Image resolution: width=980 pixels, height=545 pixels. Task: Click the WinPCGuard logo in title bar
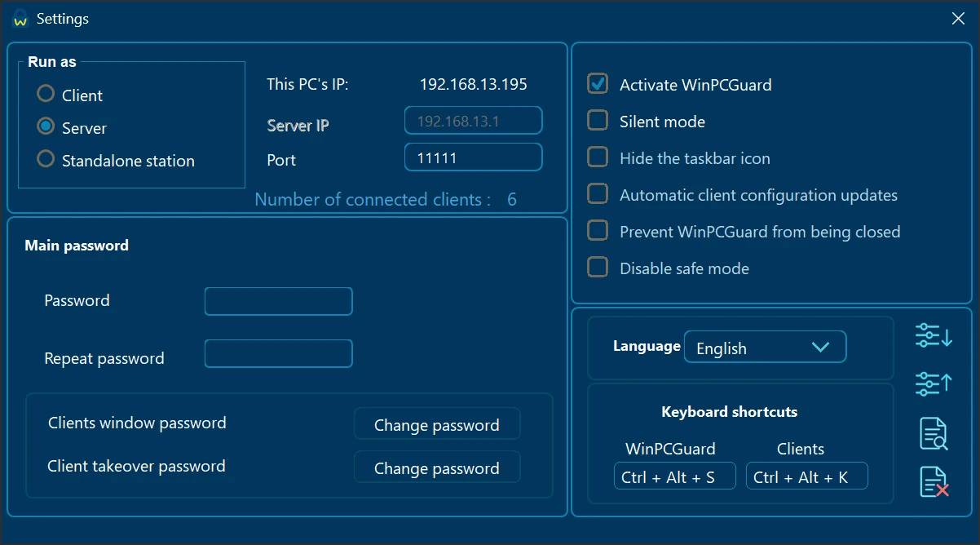[21, 18]
